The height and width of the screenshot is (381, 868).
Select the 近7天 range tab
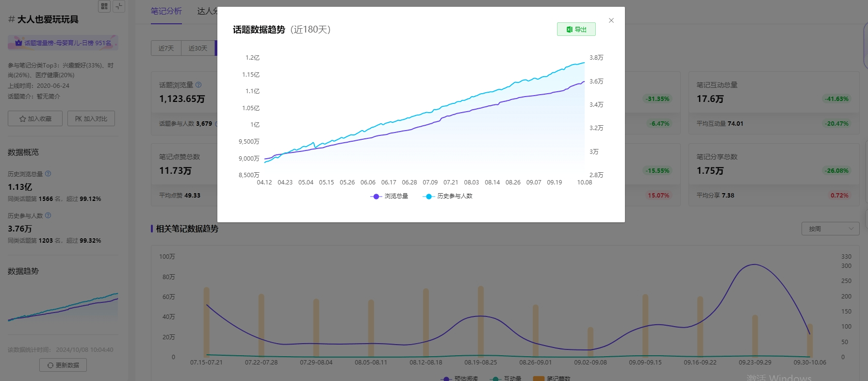click(166, 49)
